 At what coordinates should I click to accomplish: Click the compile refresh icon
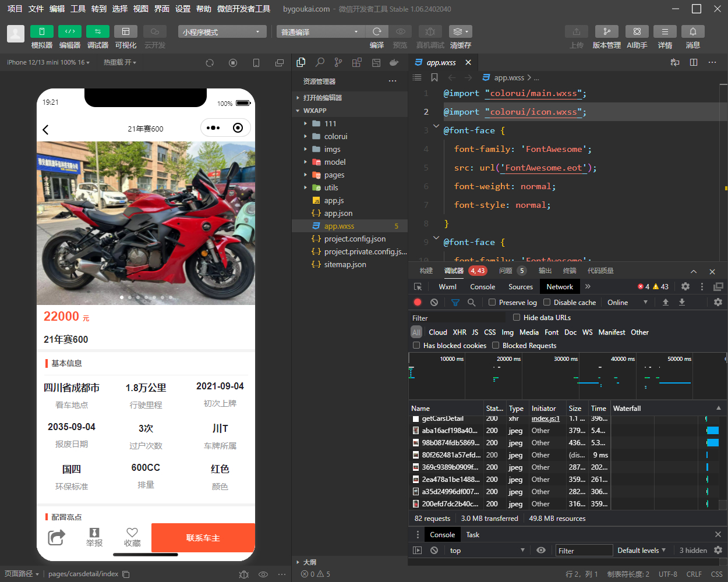click(x=377, y=31)
